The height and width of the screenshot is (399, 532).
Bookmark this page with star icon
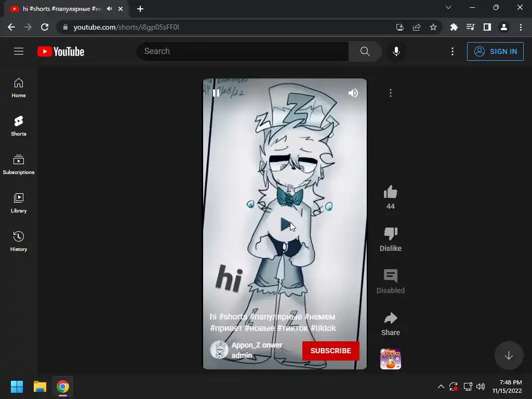click(433, 27)
